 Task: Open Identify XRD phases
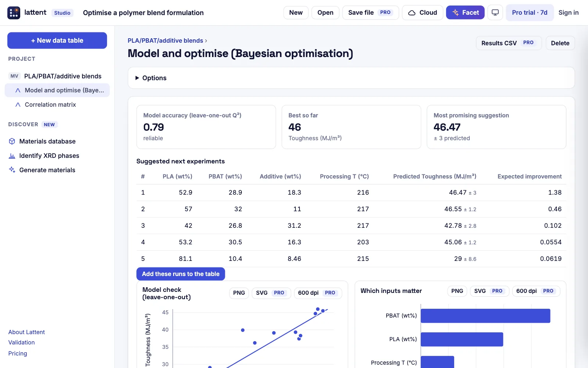[49, 156]
